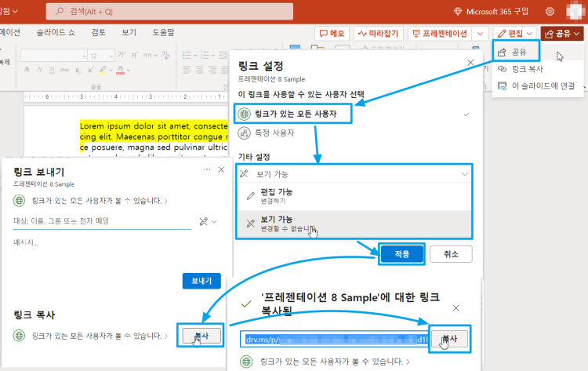Insert a numbered list

tap(205, 56)
